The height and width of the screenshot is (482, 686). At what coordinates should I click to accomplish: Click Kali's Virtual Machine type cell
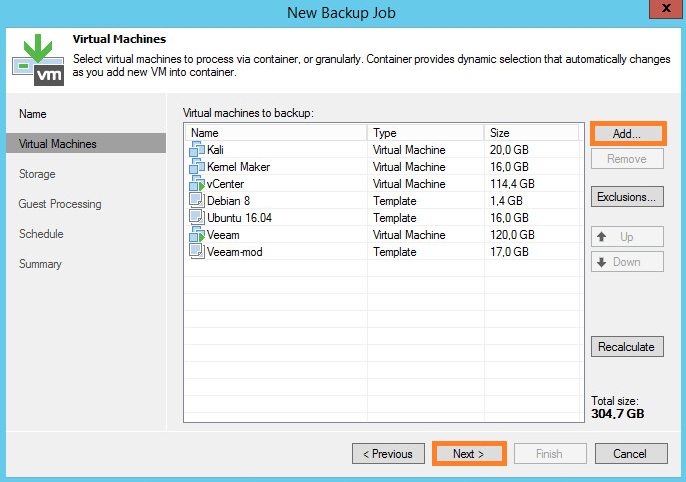click(409, 150)
